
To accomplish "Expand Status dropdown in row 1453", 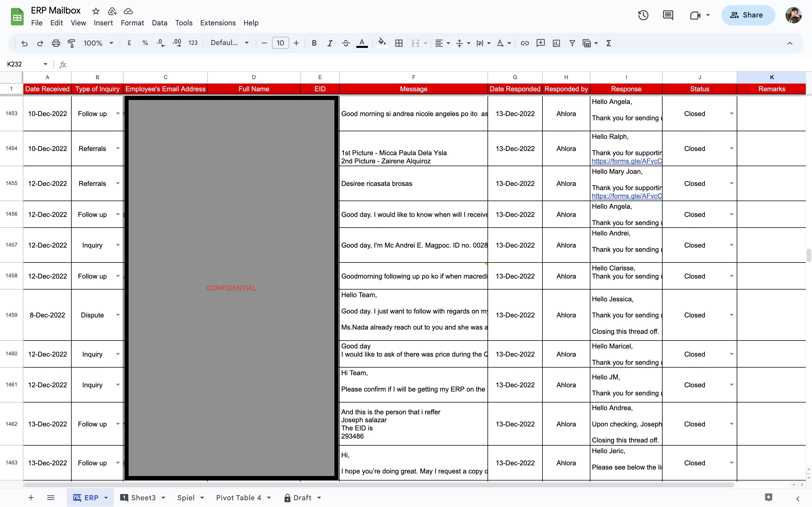I will point(731,114).
